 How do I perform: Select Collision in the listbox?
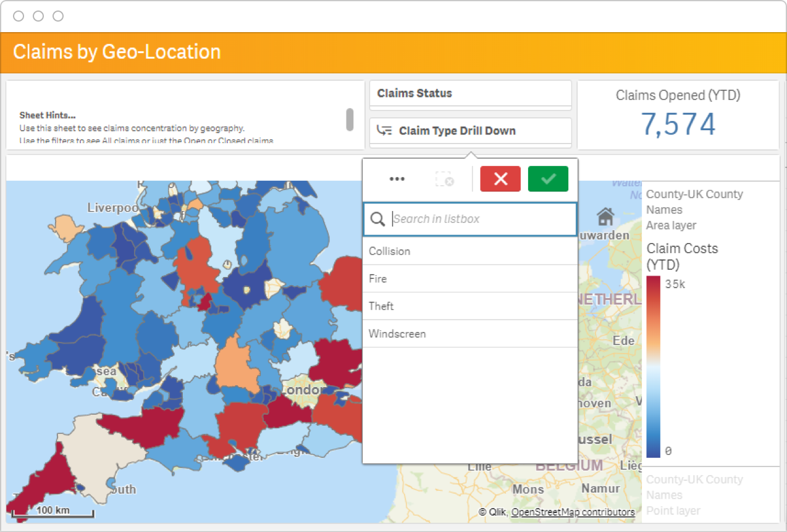(x=470, y=251)
